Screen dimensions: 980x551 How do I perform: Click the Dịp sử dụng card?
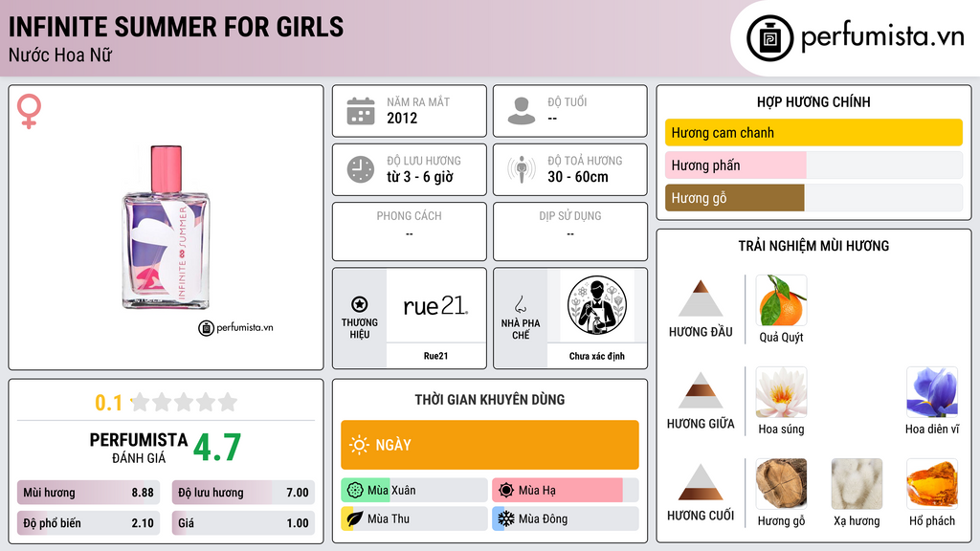pyautogui.click(x=570, y=231)
